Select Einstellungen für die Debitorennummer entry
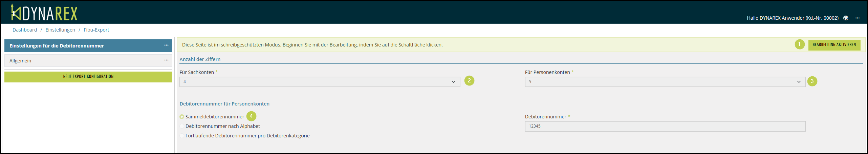This screenshot has width=868, height=154. click(81, 46)
